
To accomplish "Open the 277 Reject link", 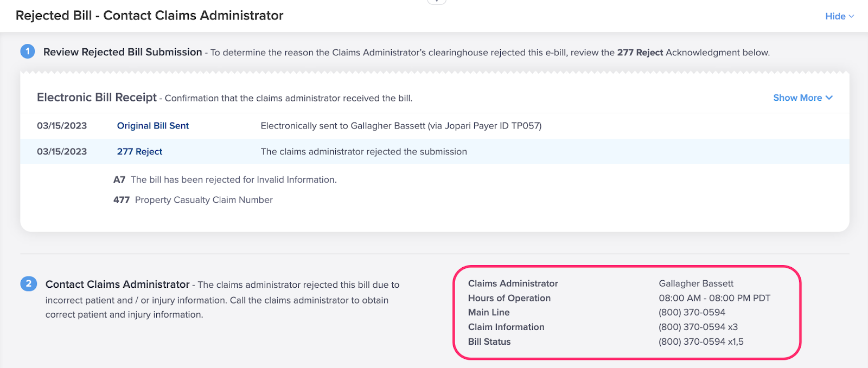I will click(x=139, y=152).
